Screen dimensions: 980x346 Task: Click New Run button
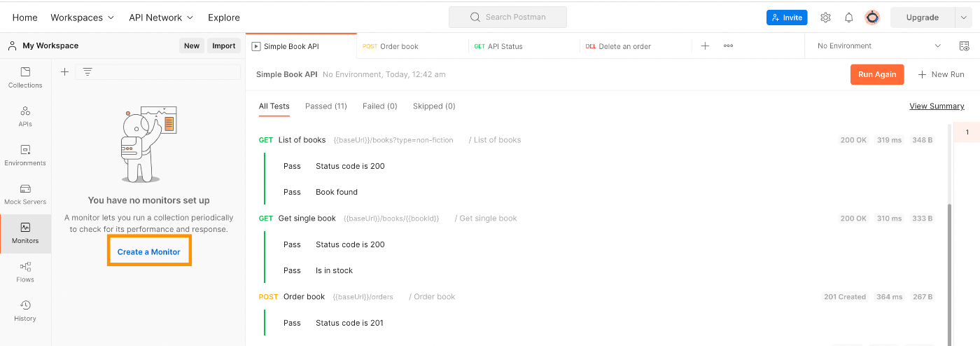point(941,74)
